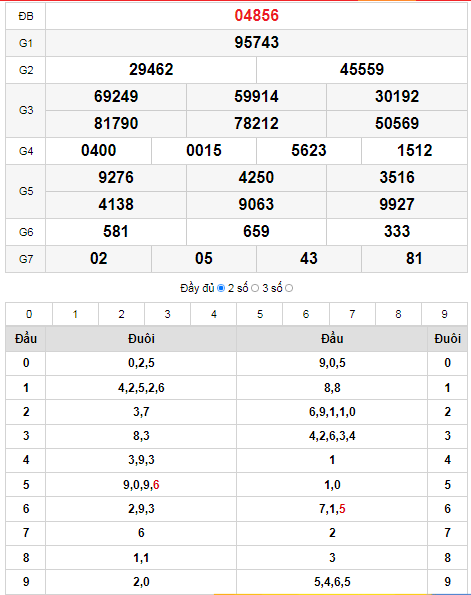Screen dimensions: 471x595
Task: Click the G4 number 0015
Action: point(204,151)
